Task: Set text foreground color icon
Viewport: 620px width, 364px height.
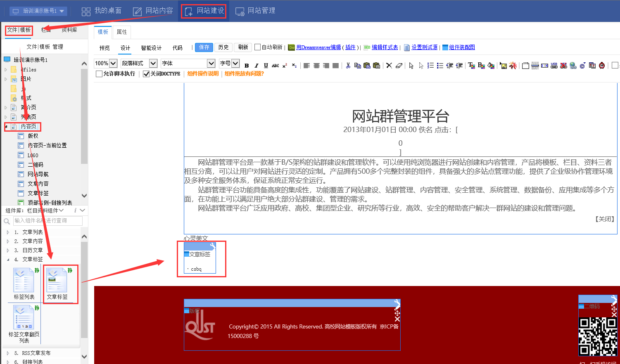Action: pyautogui.click(x=471, y=65)
